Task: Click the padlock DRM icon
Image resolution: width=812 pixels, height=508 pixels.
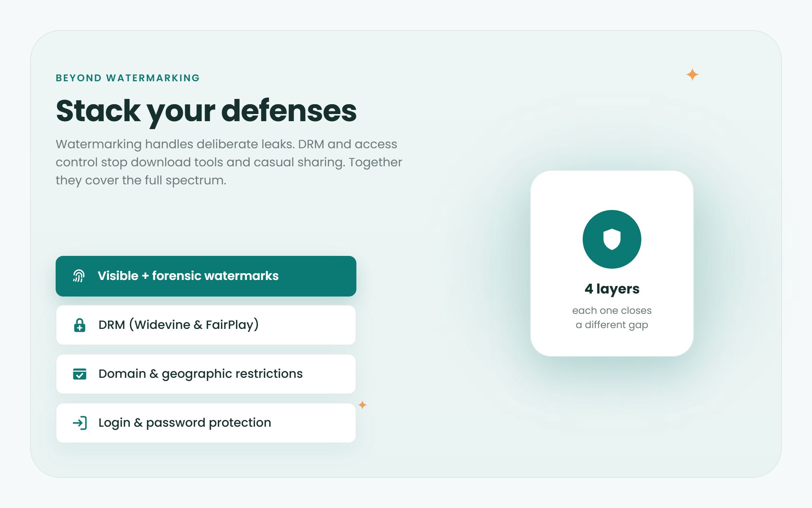Action: pyautogui.click(x=79, y=325)
